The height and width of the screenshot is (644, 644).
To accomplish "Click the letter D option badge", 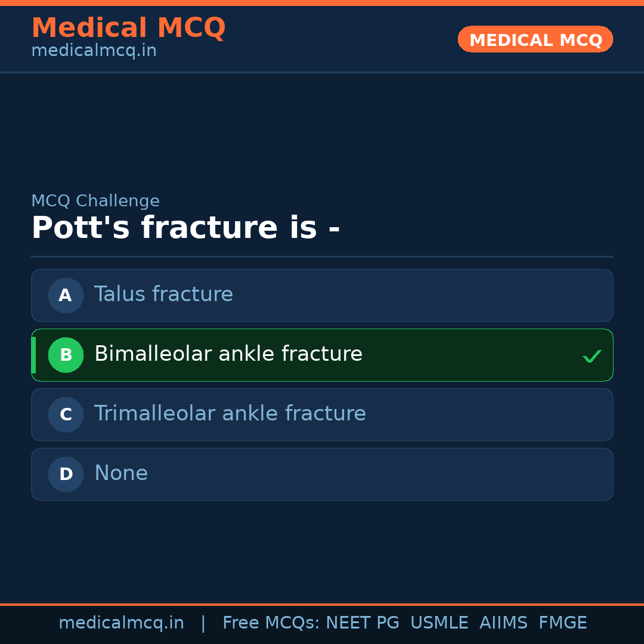I will pyautogui.click(x=66, y=474).
